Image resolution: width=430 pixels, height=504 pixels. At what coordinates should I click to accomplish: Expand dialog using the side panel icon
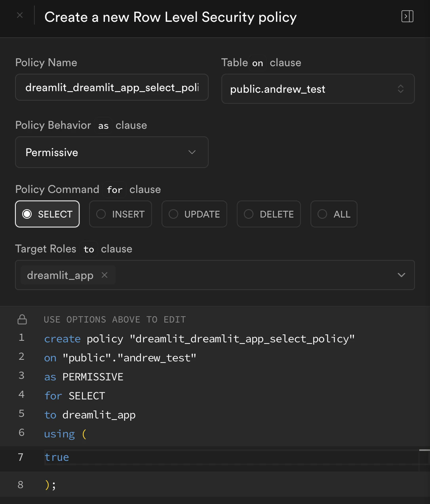click(x=407, y=16)
